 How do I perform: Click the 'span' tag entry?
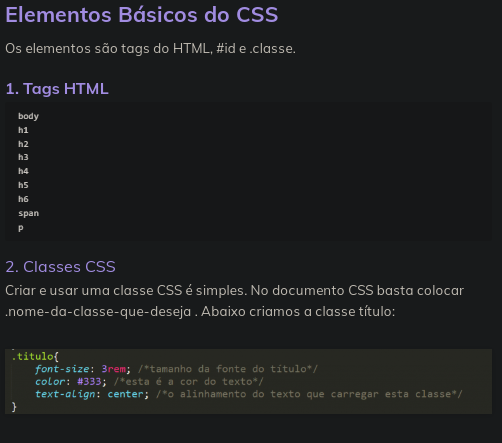point(28,213)
